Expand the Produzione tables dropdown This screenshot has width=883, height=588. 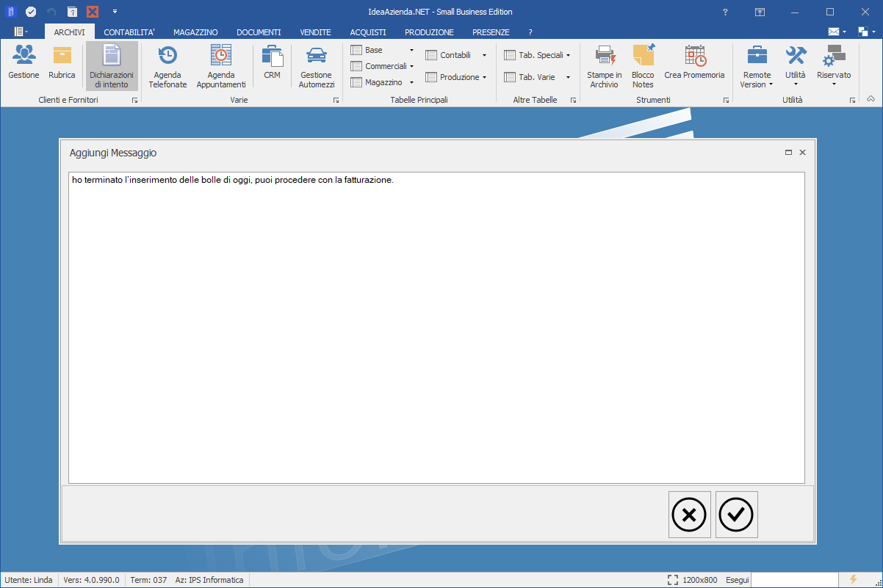coord(455,77)
